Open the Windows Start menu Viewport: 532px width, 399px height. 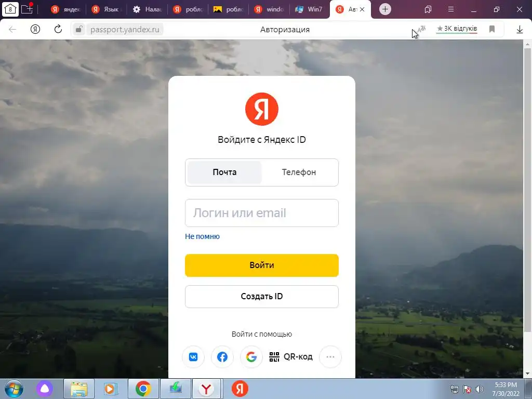(x=14, y=389)
